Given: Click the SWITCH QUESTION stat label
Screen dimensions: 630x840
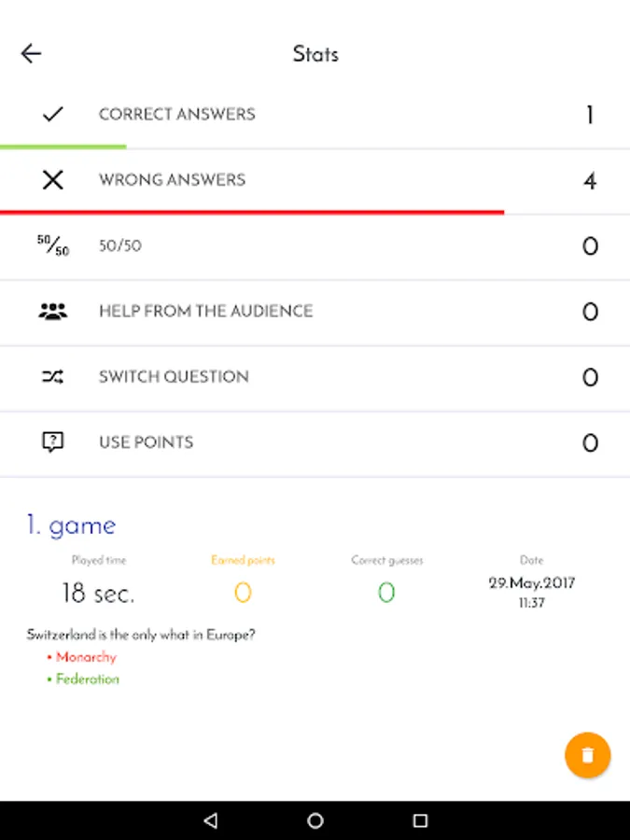Looking at the screenshot, I should click(175, 377).
